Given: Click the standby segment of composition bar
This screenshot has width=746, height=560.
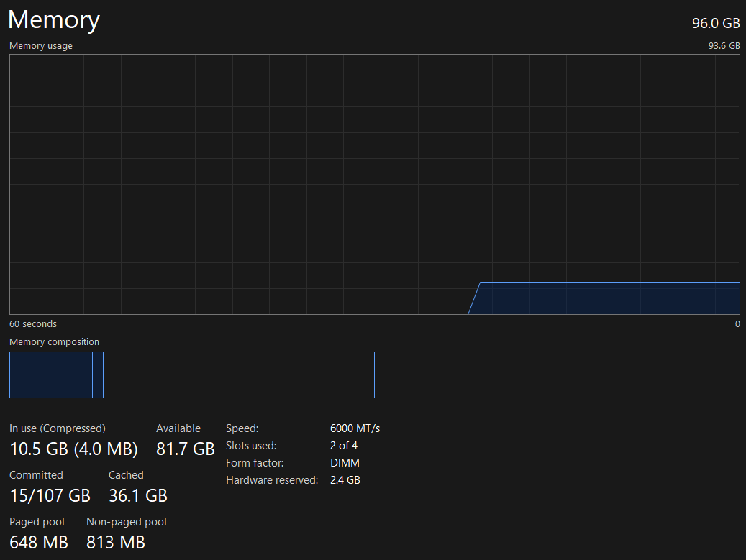Looking at the screenshot, I should click(x=239, y=375).
